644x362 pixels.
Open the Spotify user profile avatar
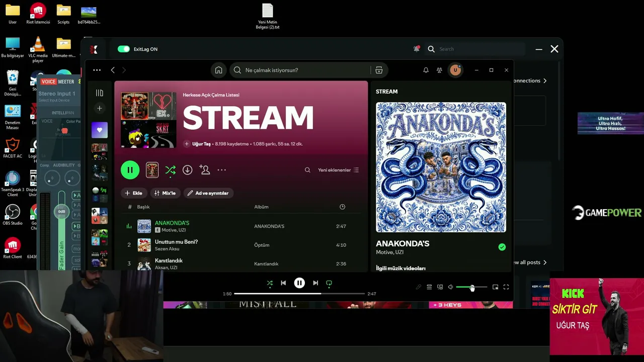(x=455, y=70)
